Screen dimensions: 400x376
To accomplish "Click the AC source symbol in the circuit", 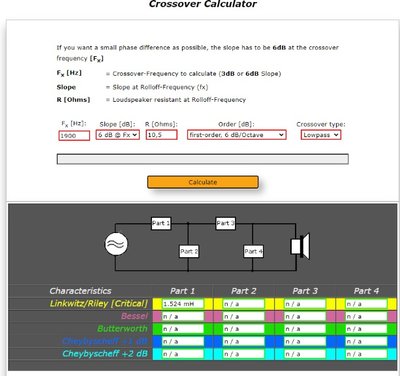I will coord(116,244).
